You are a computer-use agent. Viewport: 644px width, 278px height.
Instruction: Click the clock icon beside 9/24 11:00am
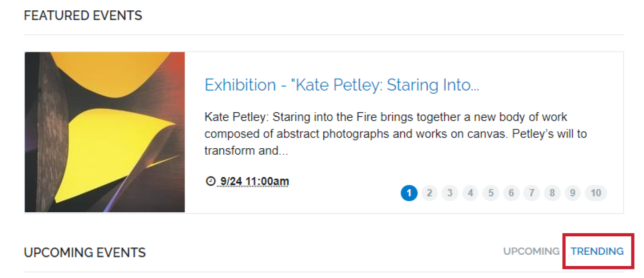210,181
